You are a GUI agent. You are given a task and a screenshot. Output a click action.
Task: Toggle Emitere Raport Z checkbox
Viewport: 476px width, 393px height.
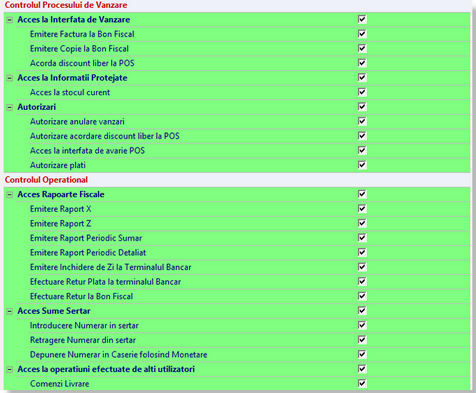pos(362,223)
